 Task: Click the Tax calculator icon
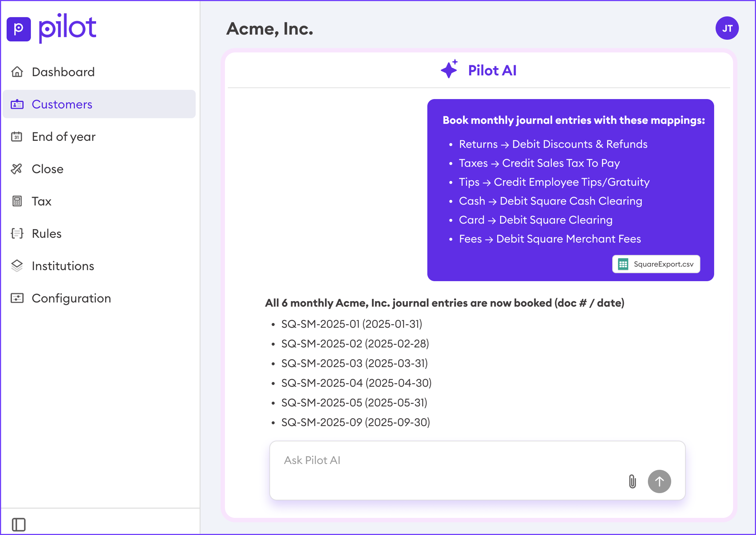(17, 201)
